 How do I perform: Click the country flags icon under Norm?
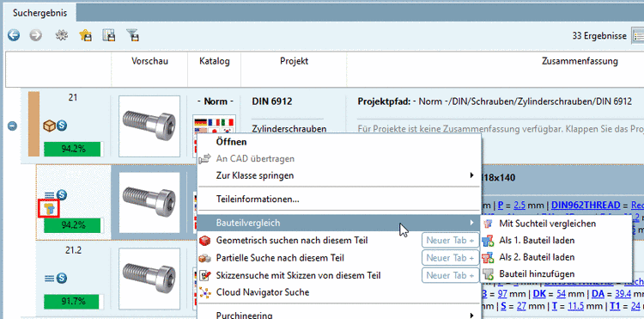[x=214, y=123]
